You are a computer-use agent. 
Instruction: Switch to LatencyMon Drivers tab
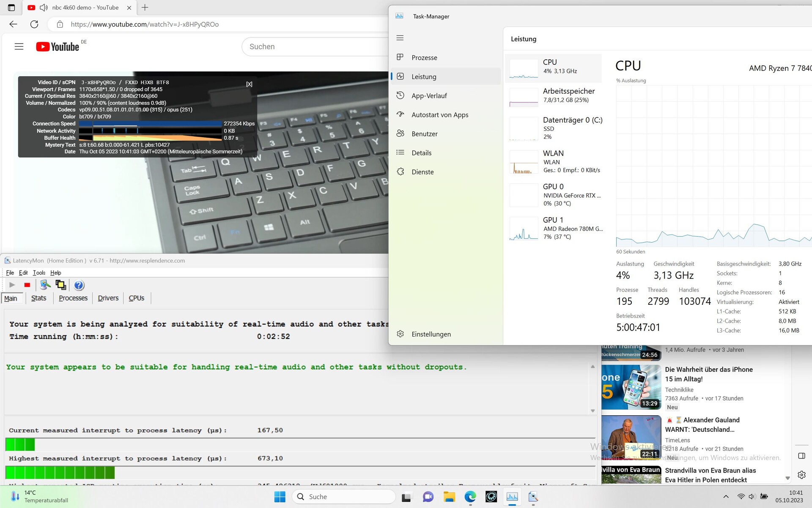(108, 298)
